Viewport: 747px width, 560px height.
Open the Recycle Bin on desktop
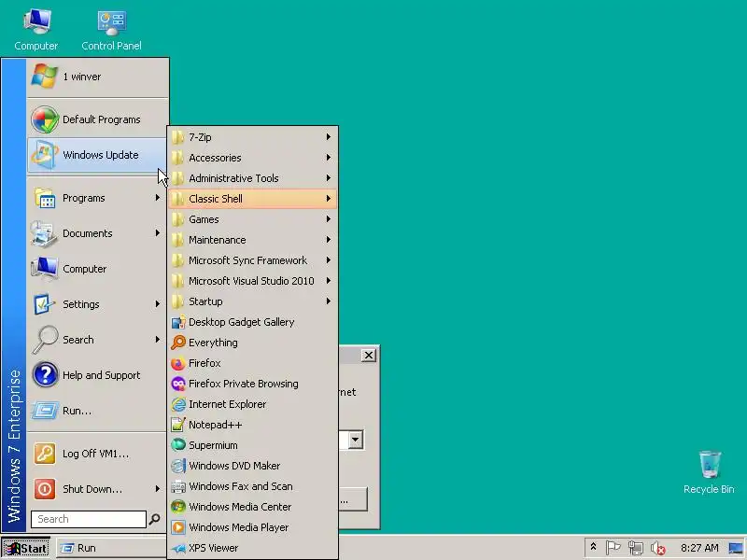710,471
